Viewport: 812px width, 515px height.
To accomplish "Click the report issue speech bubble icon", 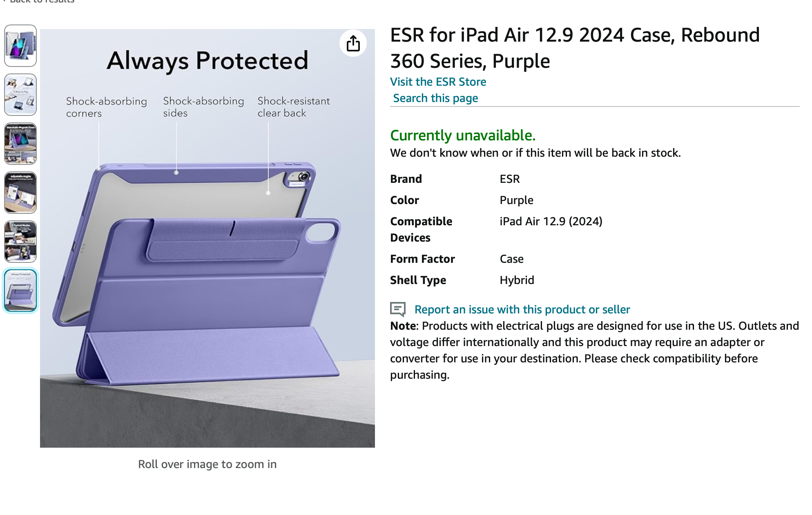I will click(x=397, y=309).
